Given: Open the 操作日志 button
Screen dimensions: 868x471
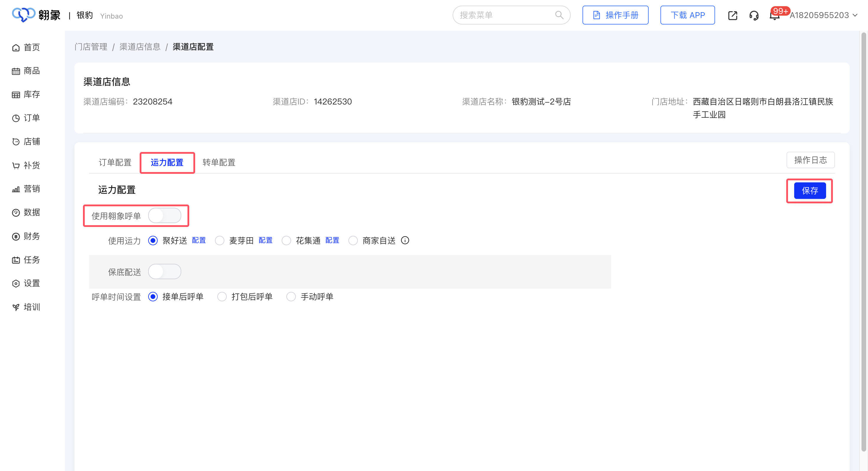Looking at the screenshot, I should (810, 160).
